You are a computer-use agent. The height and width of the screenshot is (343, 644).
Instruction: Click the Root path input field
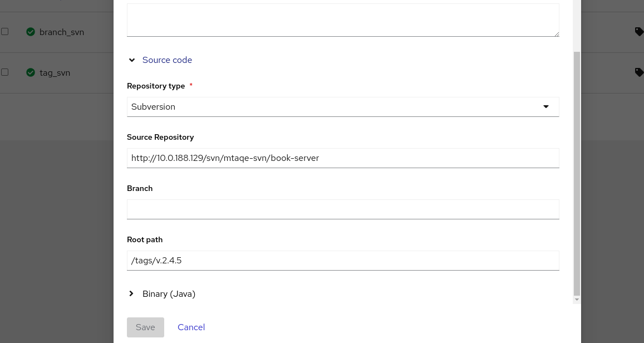(x=342, y=261)
